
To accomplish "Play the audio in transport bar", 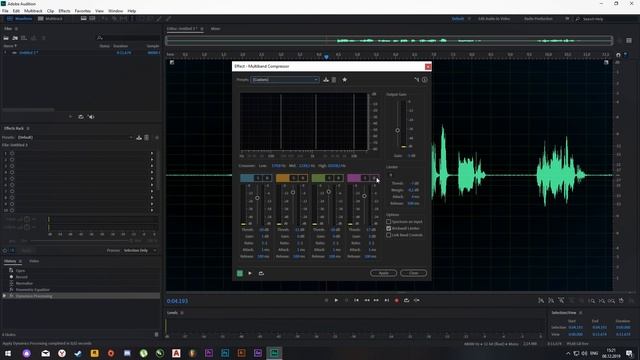I will point(336,300).
